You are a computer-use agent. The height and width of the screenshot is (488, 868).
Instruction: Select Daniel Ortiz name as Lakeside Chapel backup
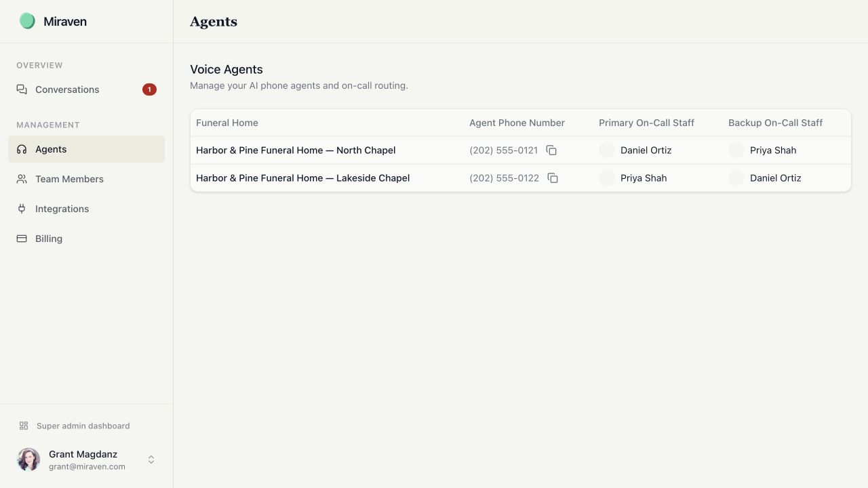click(775, 178)
